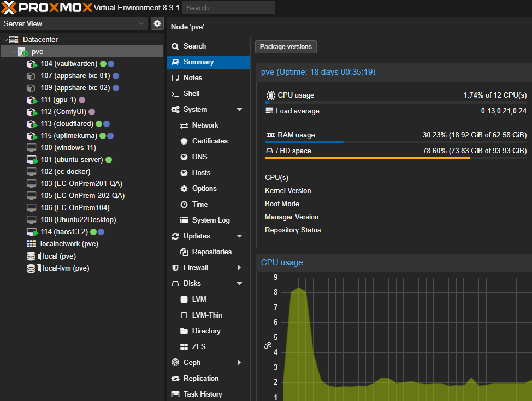Screen dimensions: 532x401
Task: Collapse the Datacenter tree node
Action: coord(5,39)
